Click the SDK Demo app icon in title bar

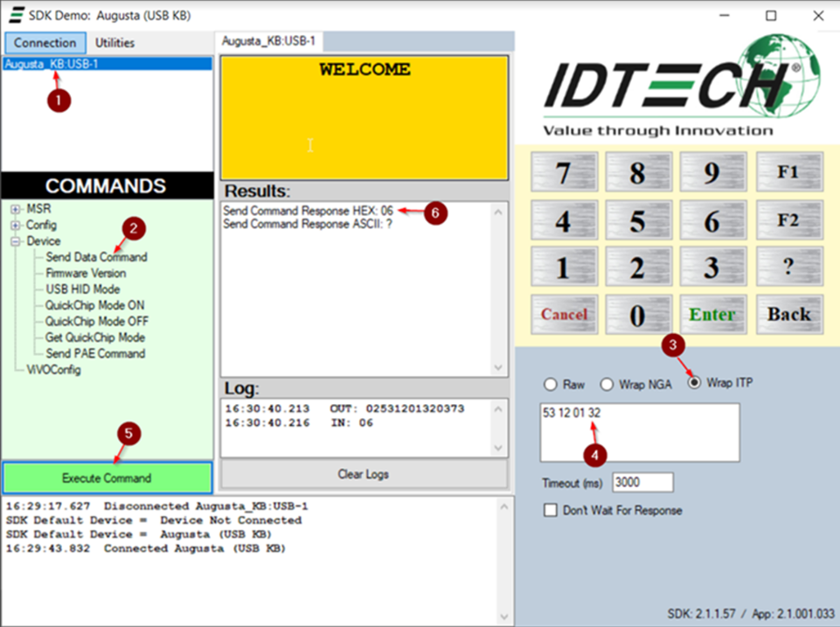17,15
